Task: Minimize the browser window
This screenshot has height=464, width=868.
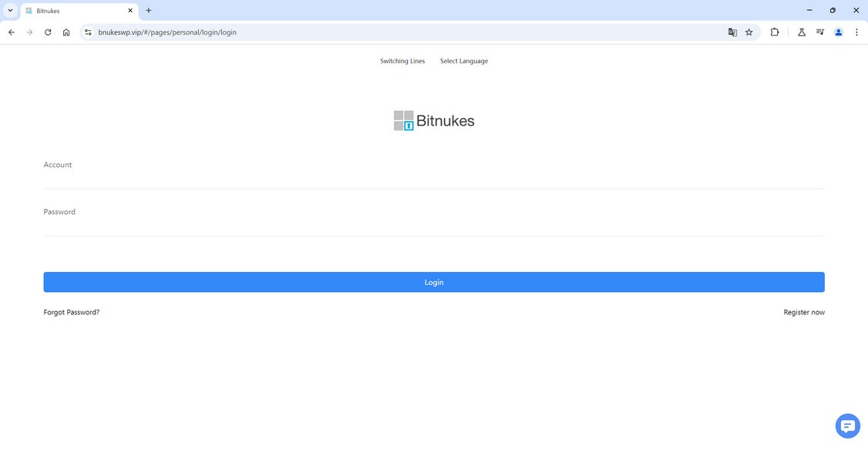Action: (809, 11)
